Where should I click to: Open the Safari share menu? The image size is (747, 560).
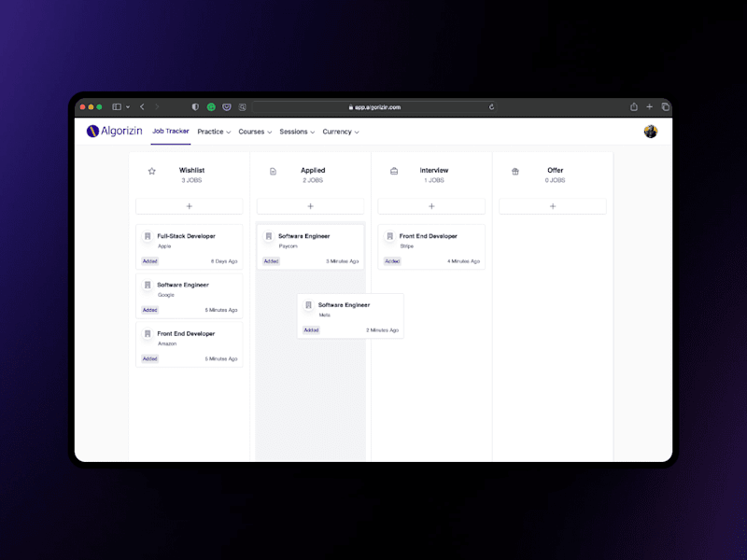point(634,106)
